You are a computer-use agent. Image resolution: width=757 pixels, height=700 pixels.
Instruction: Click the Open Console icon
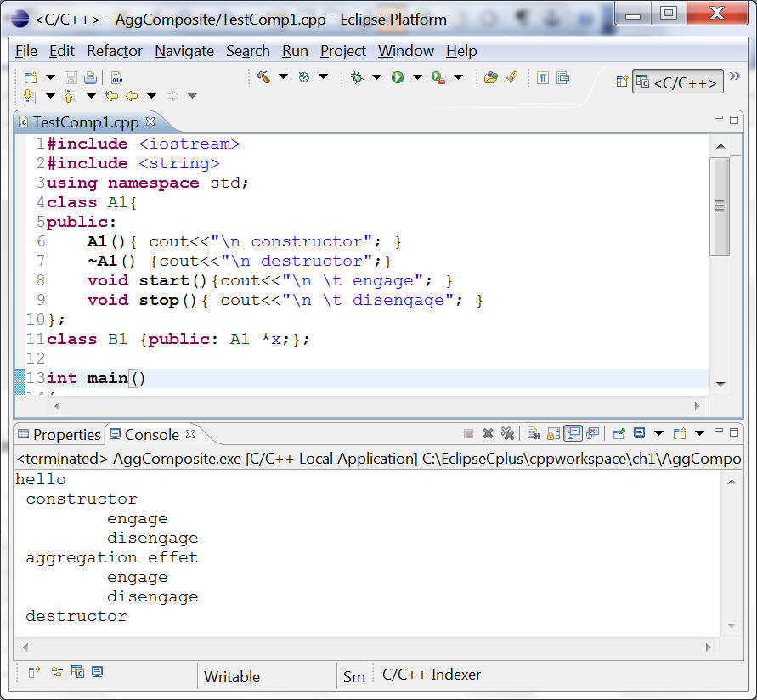(x=680, y=433)
